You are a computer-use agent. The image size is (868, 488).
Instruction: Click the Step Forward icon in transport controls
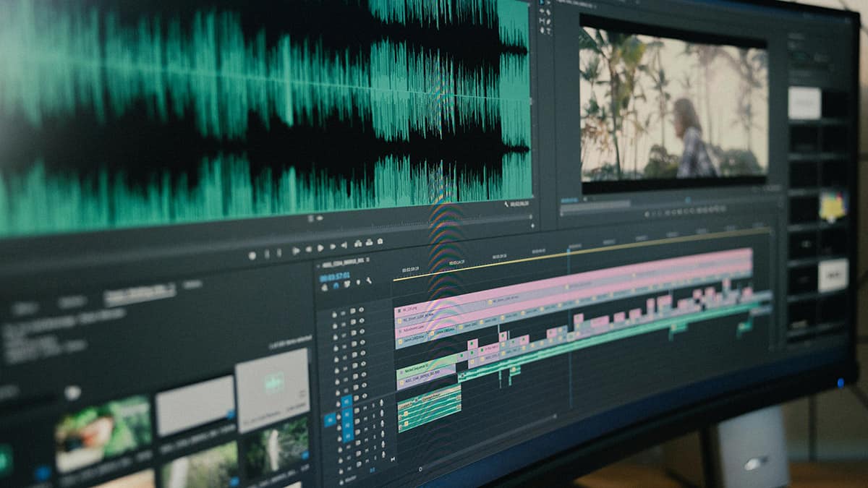point(333,247)
